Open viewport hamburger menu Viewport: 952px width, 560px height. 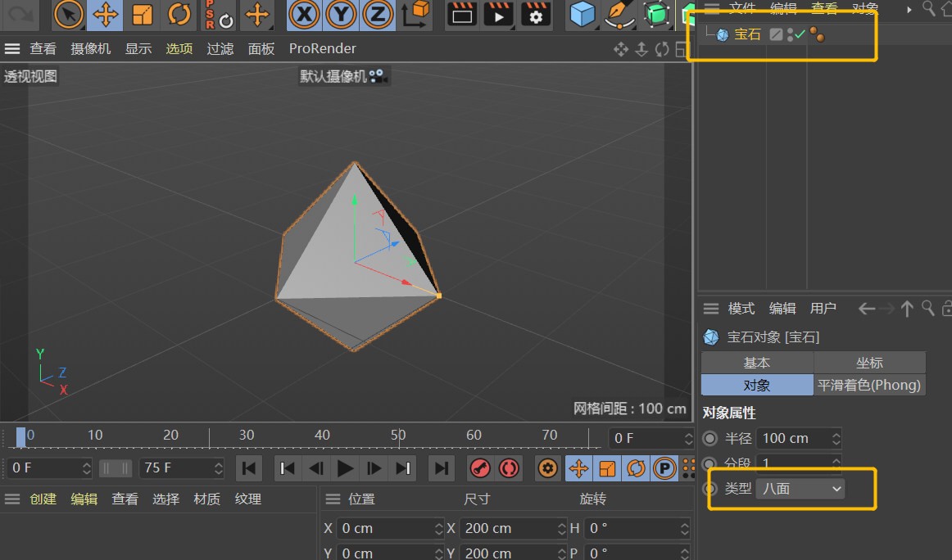point(12,48)
